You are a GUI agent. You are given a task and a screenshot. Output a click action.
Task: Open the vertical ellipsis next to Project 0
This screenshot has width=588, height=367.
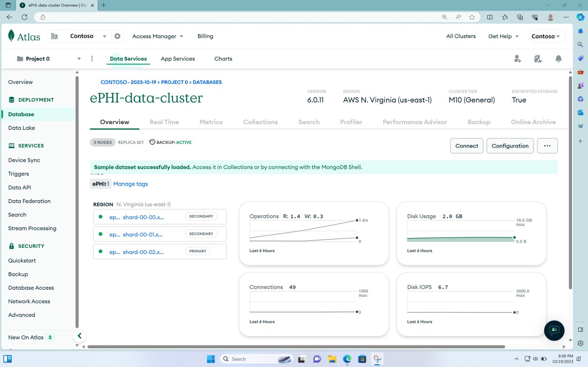92,58
